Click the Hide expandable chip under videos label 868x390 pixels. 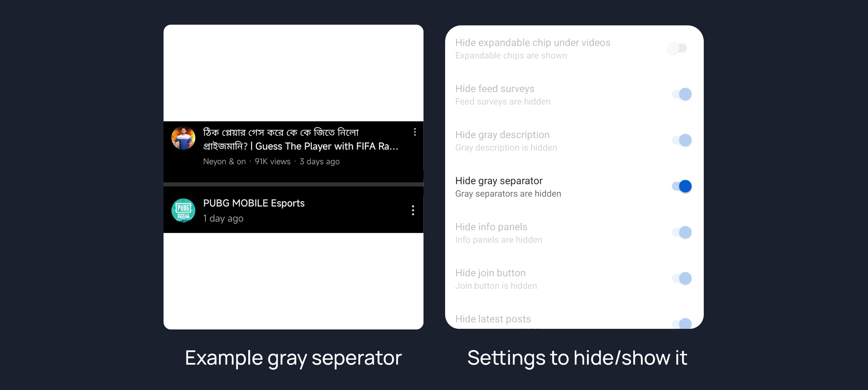pos(533,43)
